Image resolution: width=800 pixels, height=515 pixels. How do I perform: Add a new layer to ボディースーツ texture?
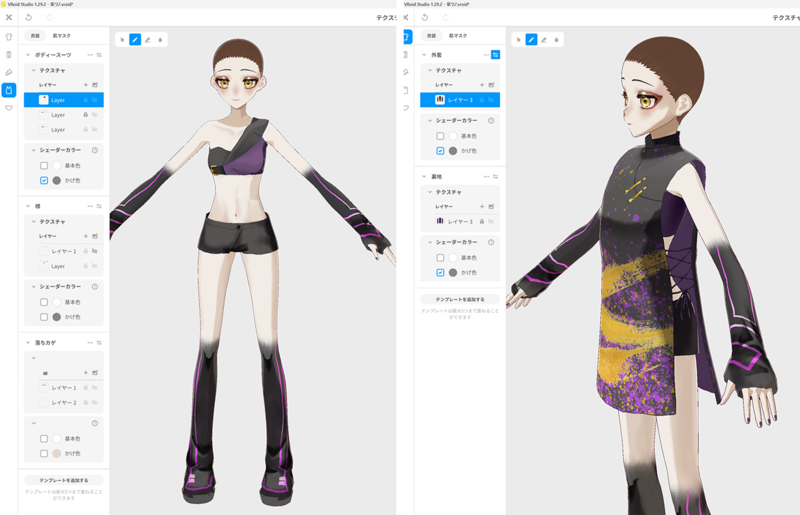click(86, 85)
